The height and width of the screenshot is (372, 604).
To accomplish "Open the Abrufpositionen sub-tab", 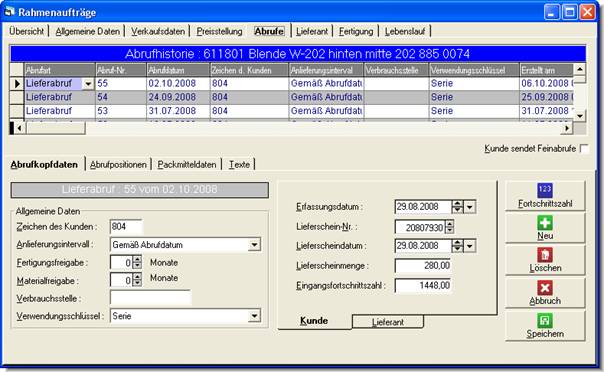I will tap(118, 165).
